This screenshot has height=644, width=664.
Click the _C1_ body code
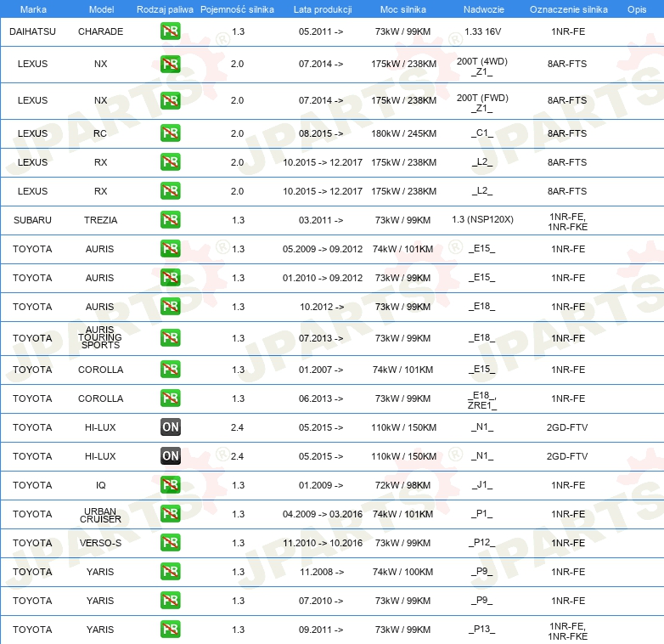pos(482,133)
